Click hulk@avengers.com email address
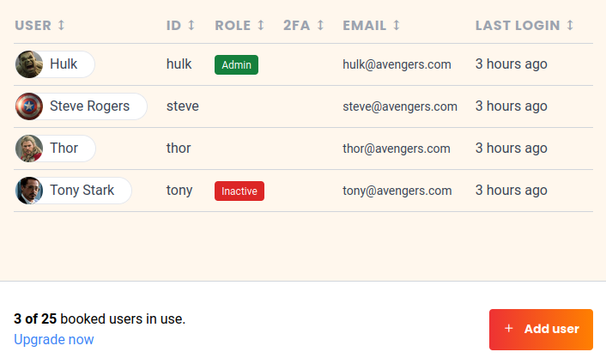The image size is (606, 364). [x=397, y=64]
